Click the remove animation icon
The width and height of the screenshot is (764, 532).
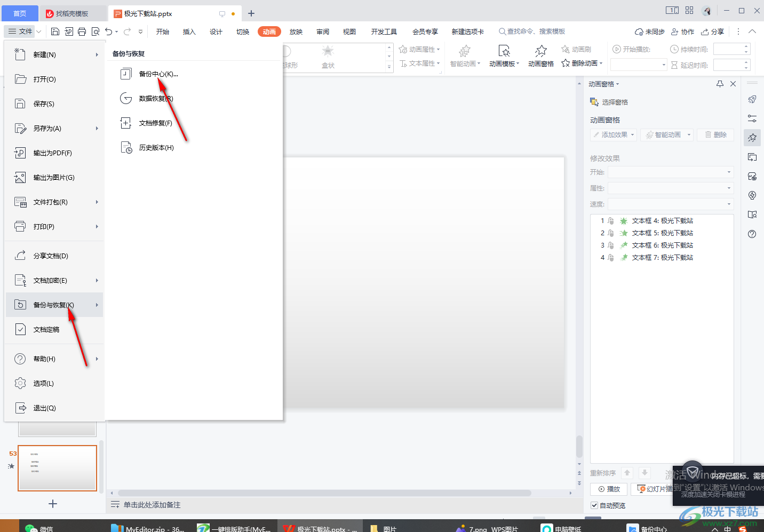566,63
